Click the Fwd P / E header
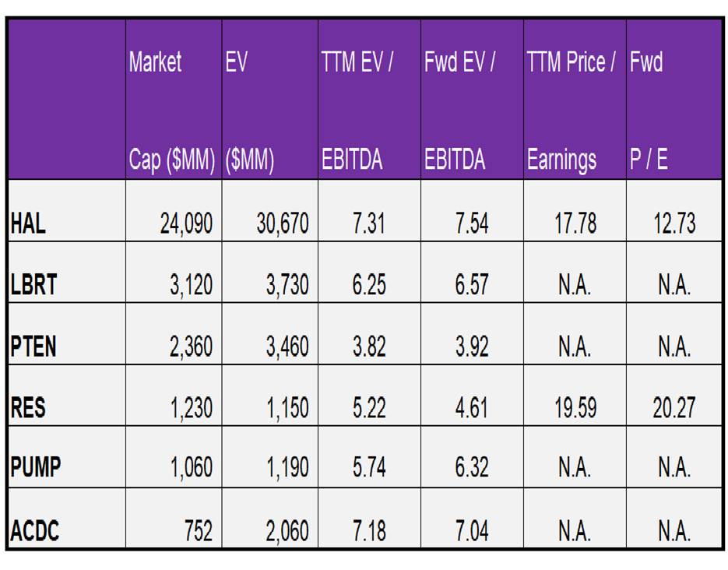 pos(651,109)
